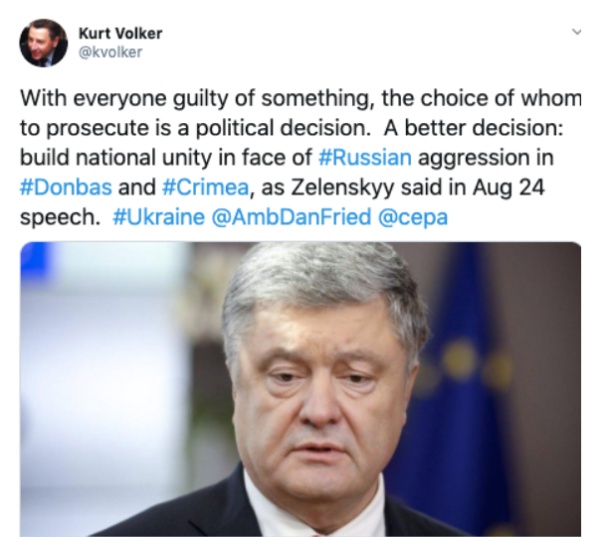The width and height of the screenshot is (600, 537).
Task: Open the @cepa mention
Action: pyautogui.click(x=412, y=218)
